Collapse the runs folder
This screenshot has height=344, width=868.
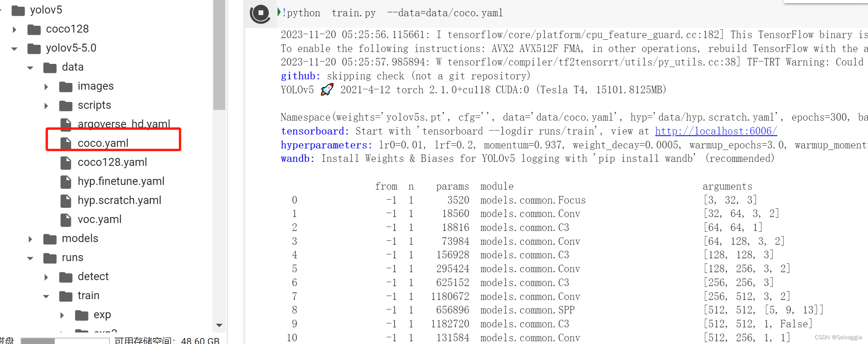pos(31,258)
